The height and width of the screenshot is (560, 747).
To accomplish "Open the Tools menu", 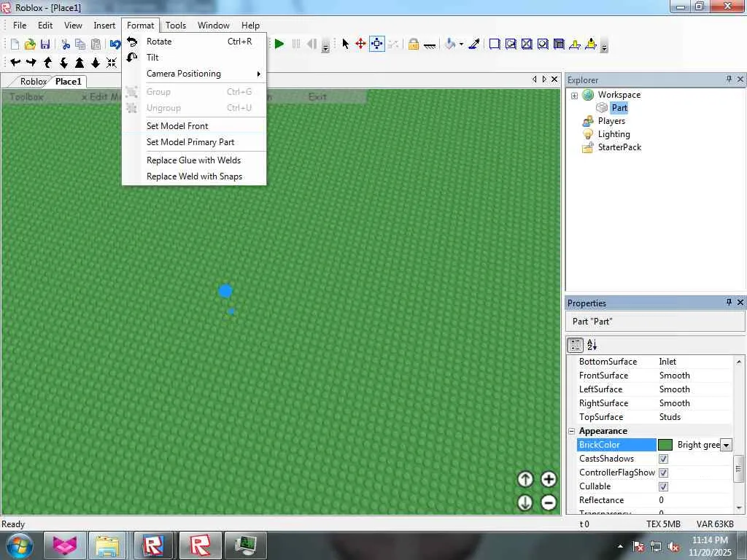I will (175, 26).
